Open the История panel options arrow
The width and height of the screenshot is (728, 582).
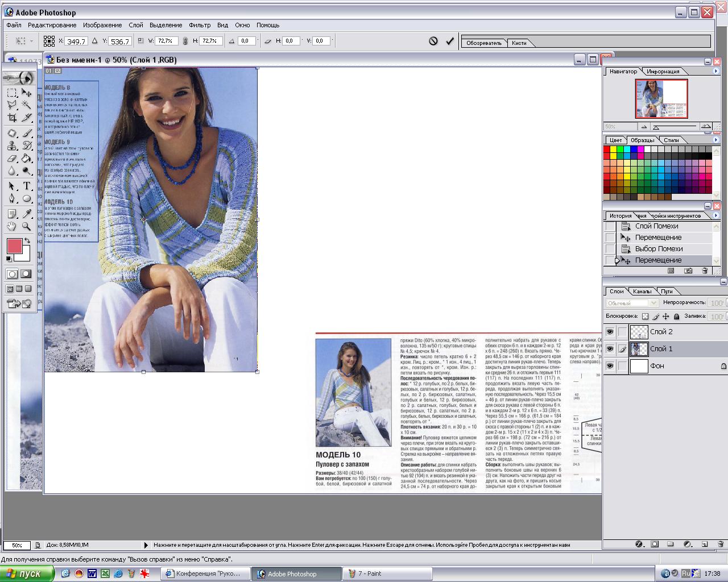click(x=715, y=215)
